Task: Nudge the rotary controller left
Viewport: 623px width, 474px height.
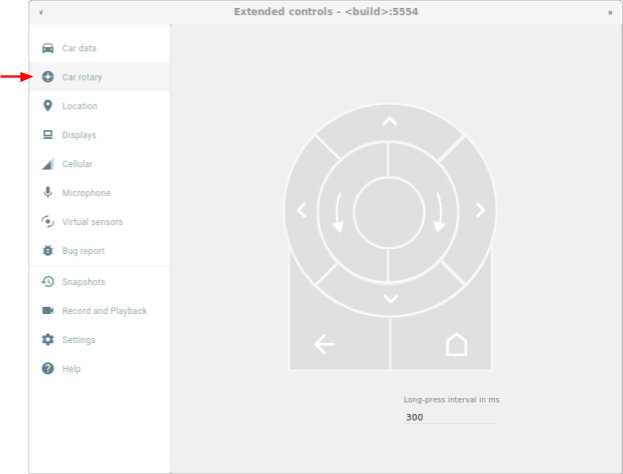Action: 302,210
